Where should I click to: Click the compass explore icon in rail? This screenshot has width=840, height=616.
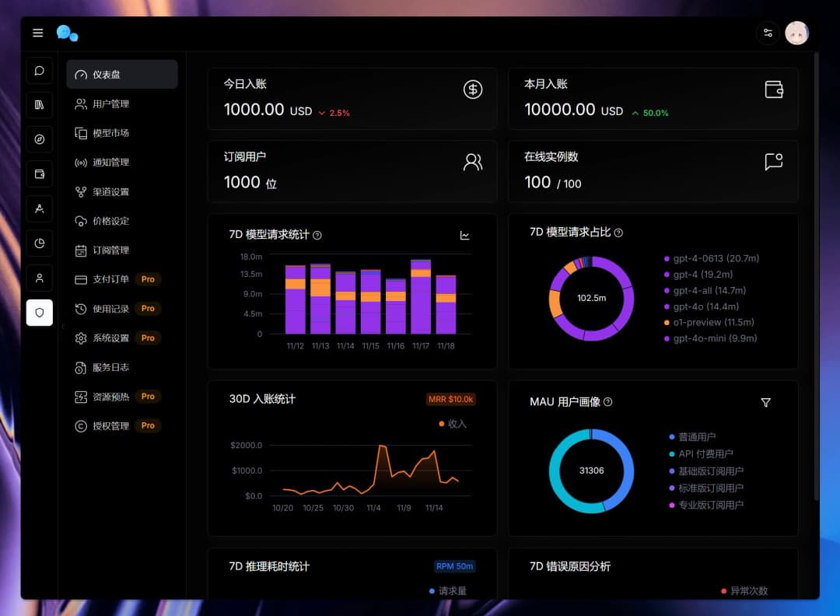pos(40,139)
